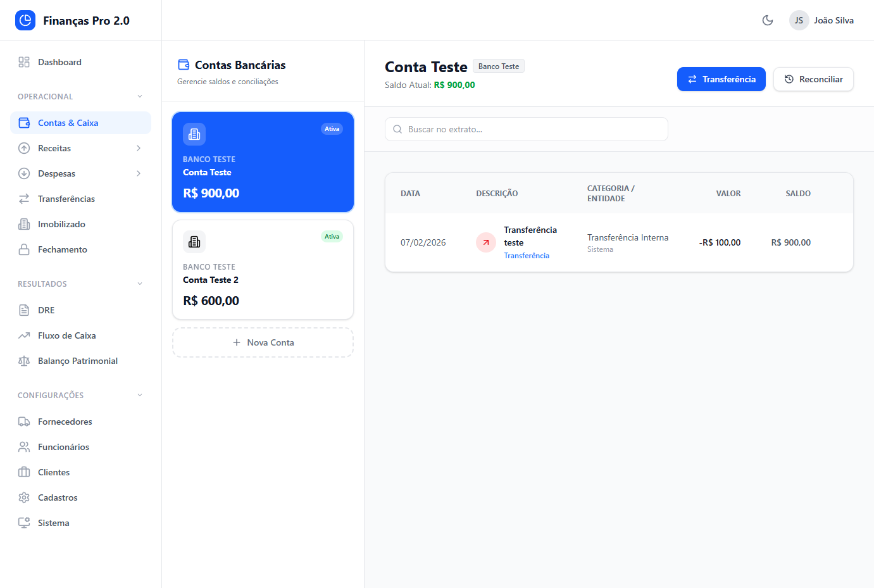Open Balanço Patrimonial scale icon
The height and width of the screenshot is (588, 874).
tap(24, 361)
